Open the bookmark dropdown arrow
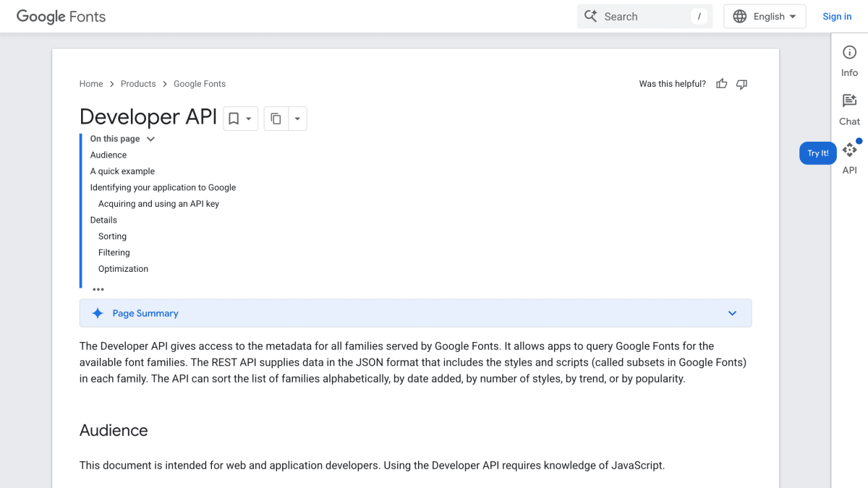Screen dimensions: 868x488 pos(249,119)
